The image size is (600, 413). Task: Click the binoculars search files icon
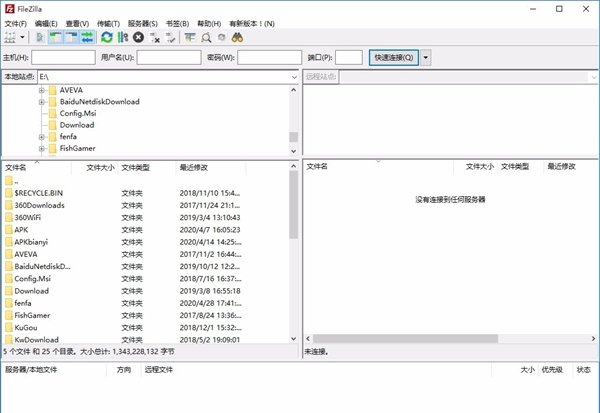tap(237, 38)
